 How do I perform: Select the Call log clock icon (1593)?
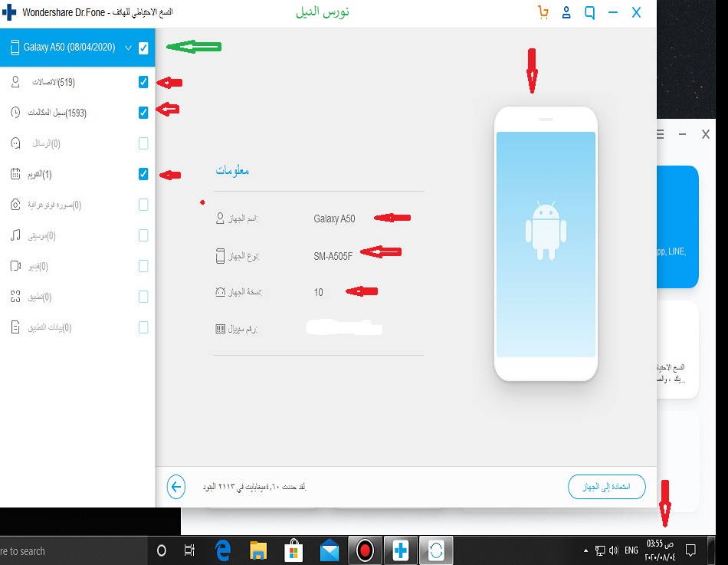coord(15,113)
